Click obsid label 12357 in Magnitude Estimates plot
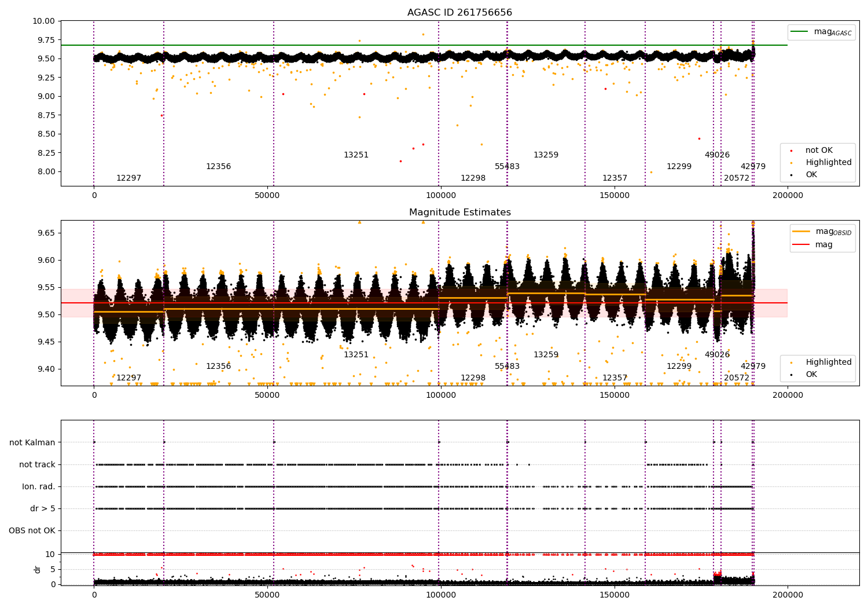This screenshot has height=608, width=868. [615, 378]
